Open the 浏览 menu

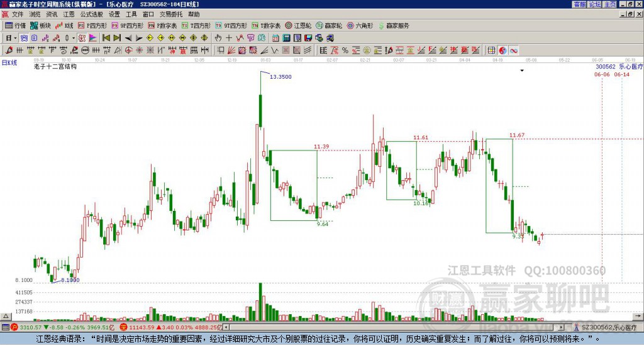tap(35, 14)
